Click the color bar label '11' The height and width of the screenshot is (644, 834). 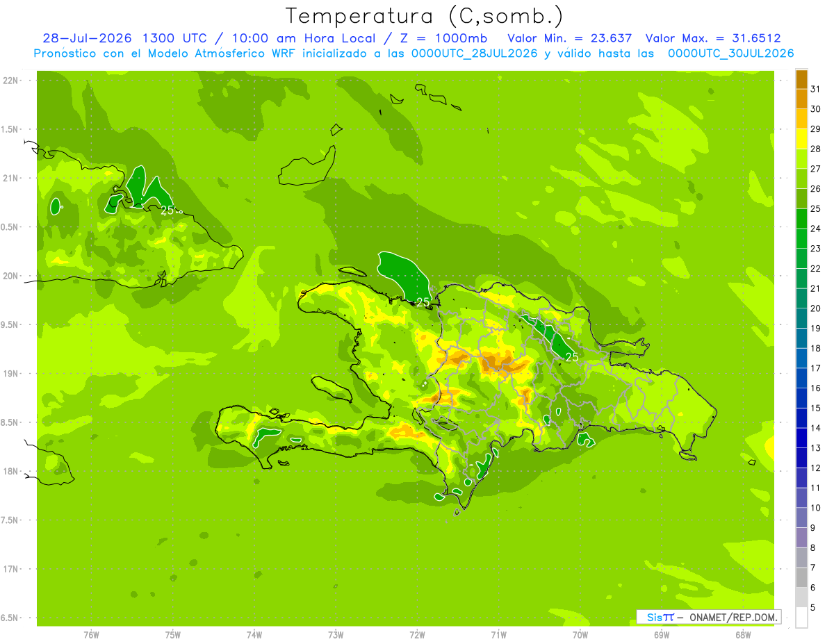[x=815, y=488]
